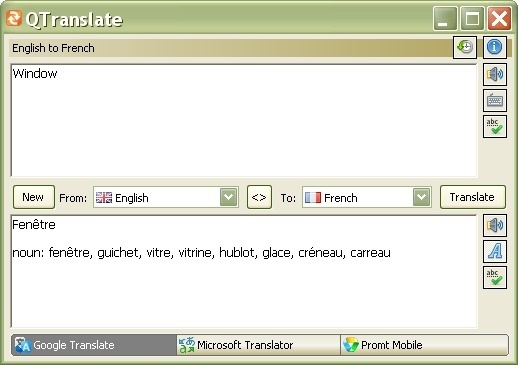This screenshot has width=518, height=365.
Task: Select the Google Translate service tab
Action: tap(94, 345)
